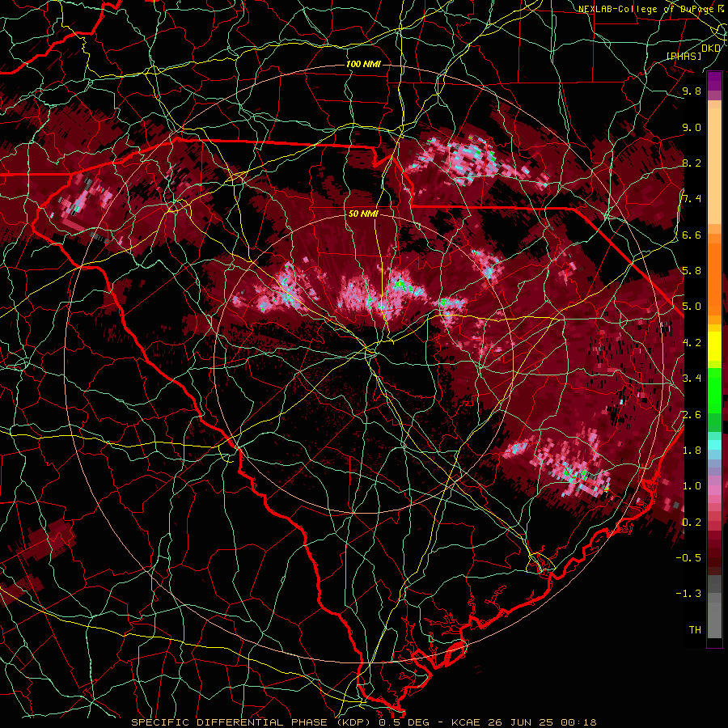Select the 5.8 scale value label
Screen dimensions: 728x728
[692, 271]
